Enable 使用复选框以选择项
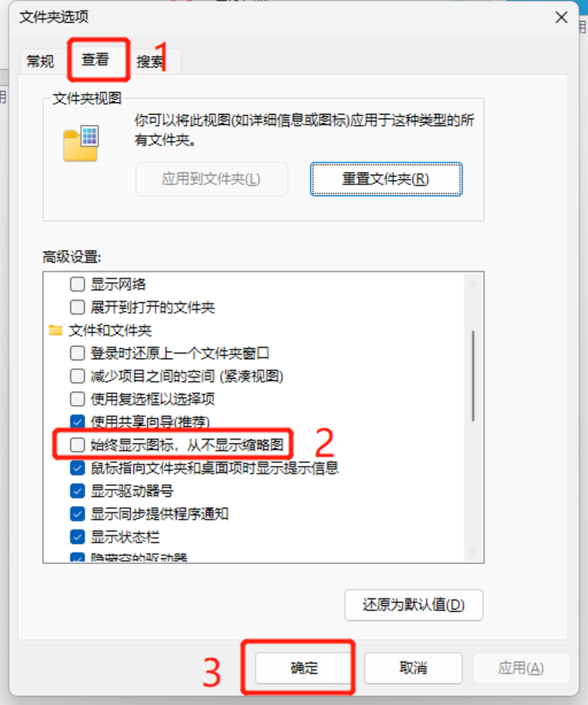 click(x=77, y=399)
